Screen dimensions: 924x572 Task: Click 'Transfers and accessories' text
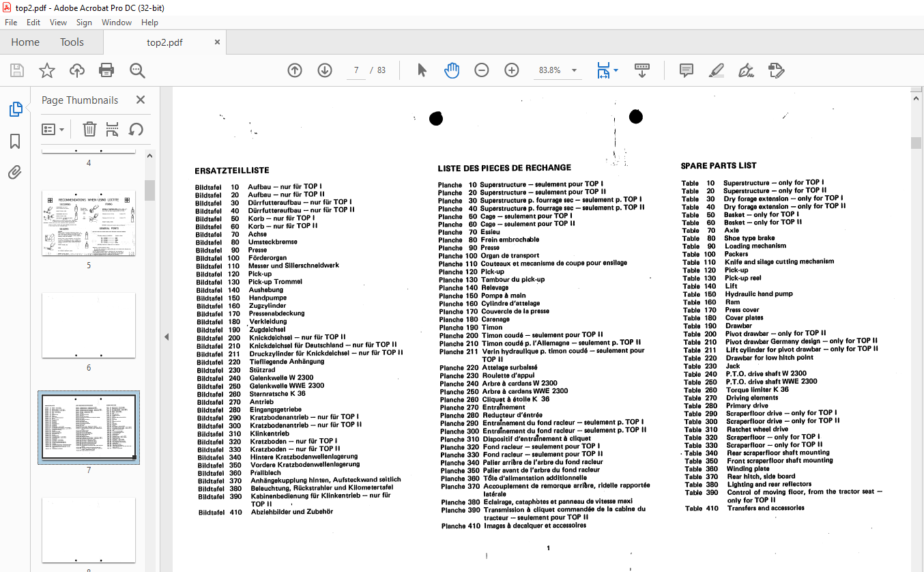[x=766, y=508]
